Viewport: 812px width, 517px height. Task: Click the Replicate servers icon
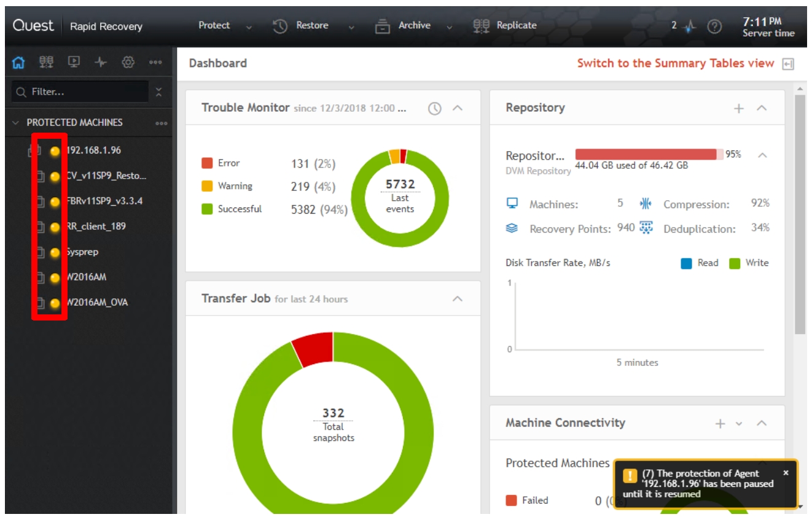coord(482,26)
